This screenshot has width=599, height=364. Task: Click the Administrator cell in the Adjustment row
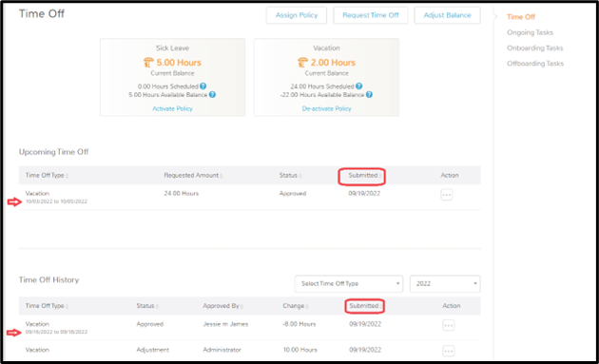[222, 350]
